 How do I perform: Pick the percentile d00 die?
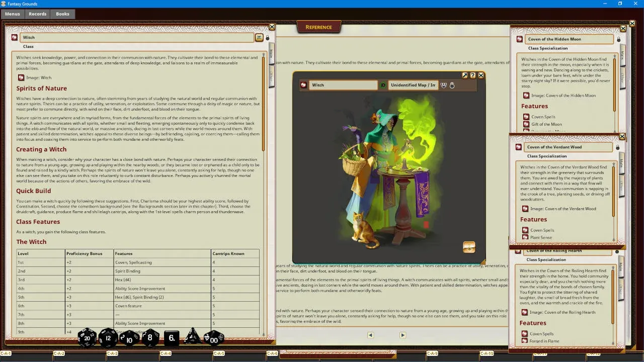click(214, 339)
